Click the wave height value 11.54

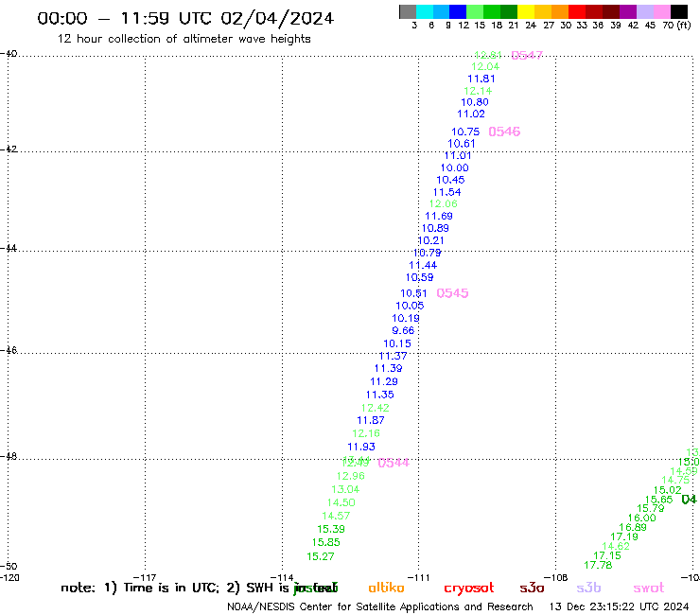[x=446, y=192]
